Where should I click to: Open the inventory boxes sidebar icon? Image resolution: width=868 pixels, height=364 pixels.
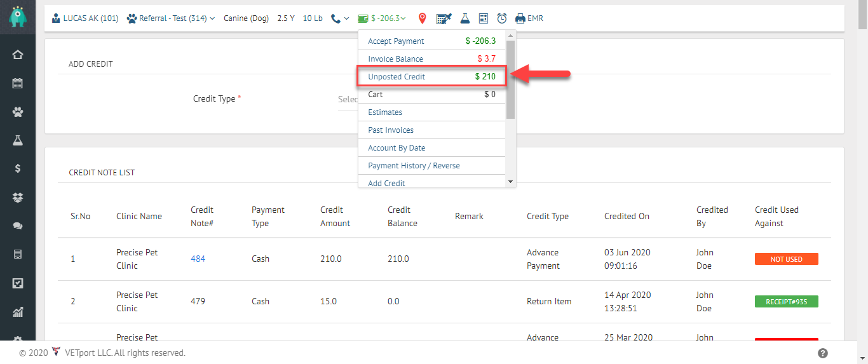click(x=18, y=198)
